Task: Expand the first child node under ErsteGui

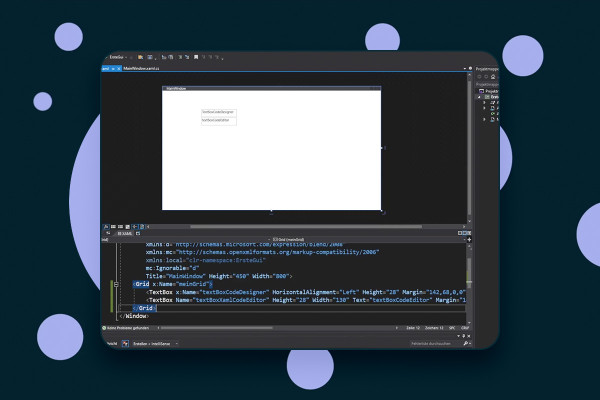Action: (484, 103)
